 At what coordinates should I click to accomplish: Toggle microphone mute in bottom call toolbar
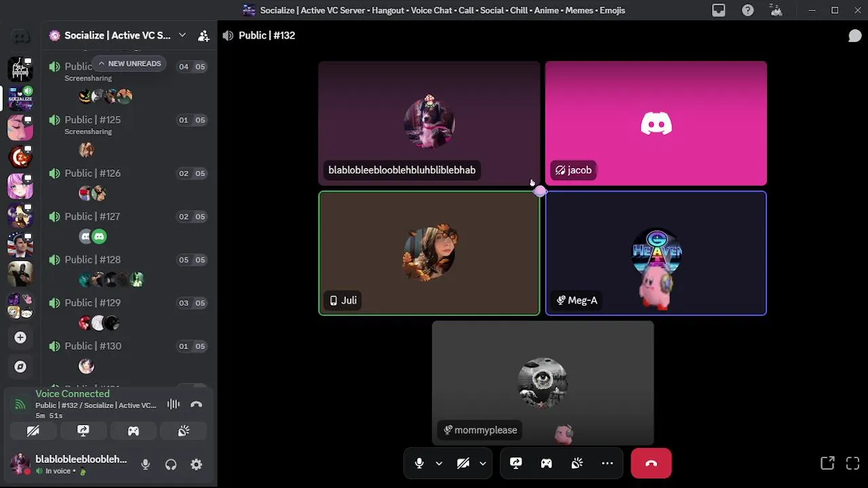(x=419, y=464)
